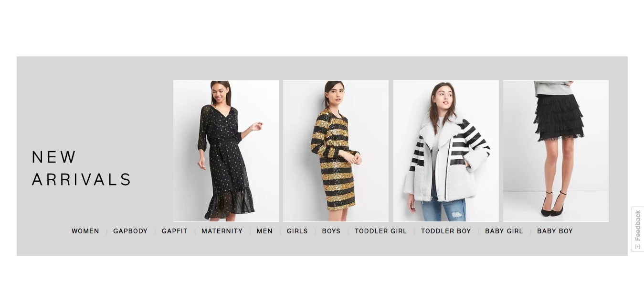
Task: Click the Boys category link
Action: tap(331, 231)
